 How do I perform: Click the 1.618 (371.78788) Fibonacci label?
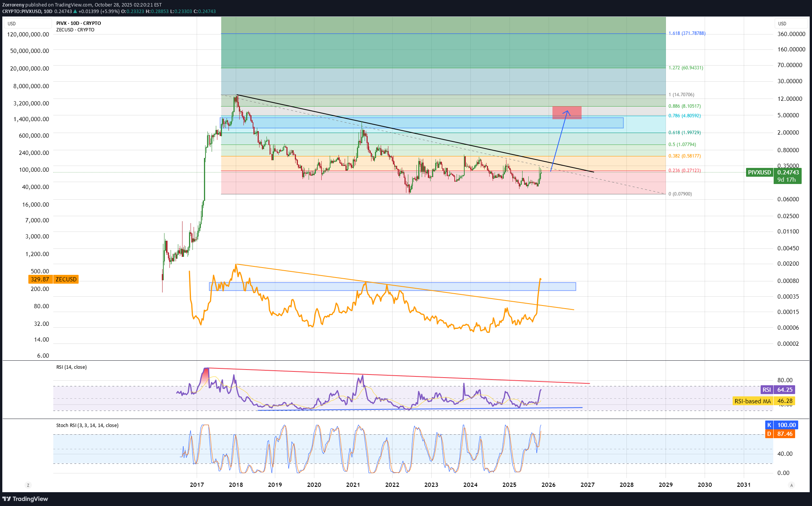(x=687, y=33)
